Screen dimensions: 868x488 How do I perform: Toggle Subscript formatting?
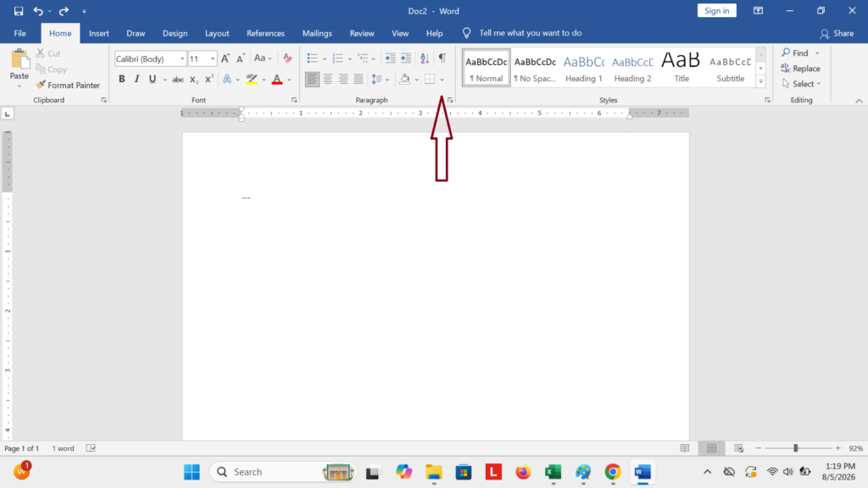pos(194,80)
